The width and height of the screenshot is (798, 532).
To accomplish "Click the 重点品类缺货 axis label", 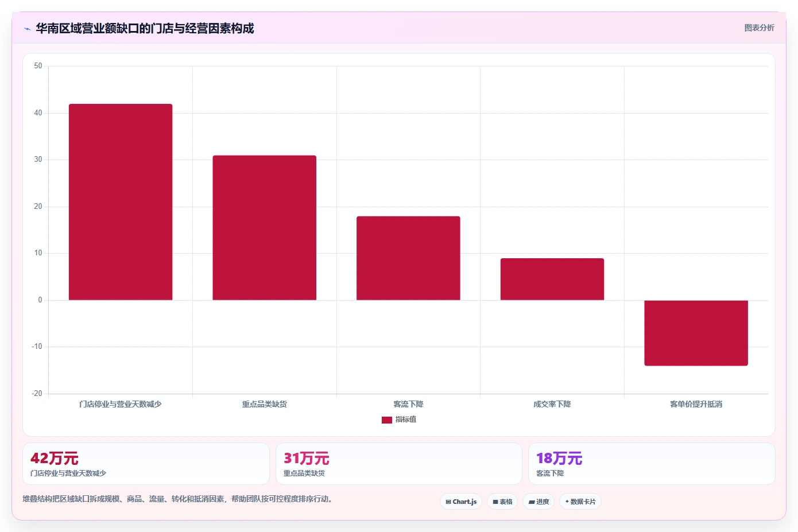I will click(x=265, y=404).
